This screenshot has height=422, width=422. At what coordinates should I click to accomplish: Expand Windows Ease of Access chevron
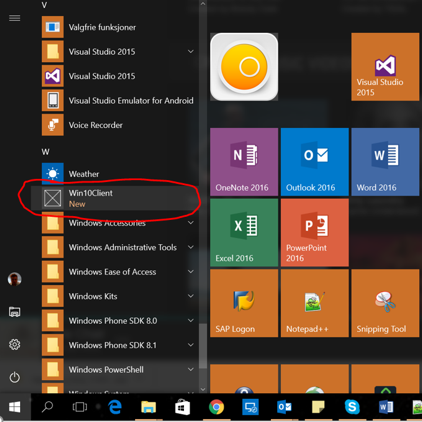pos(191,272)
